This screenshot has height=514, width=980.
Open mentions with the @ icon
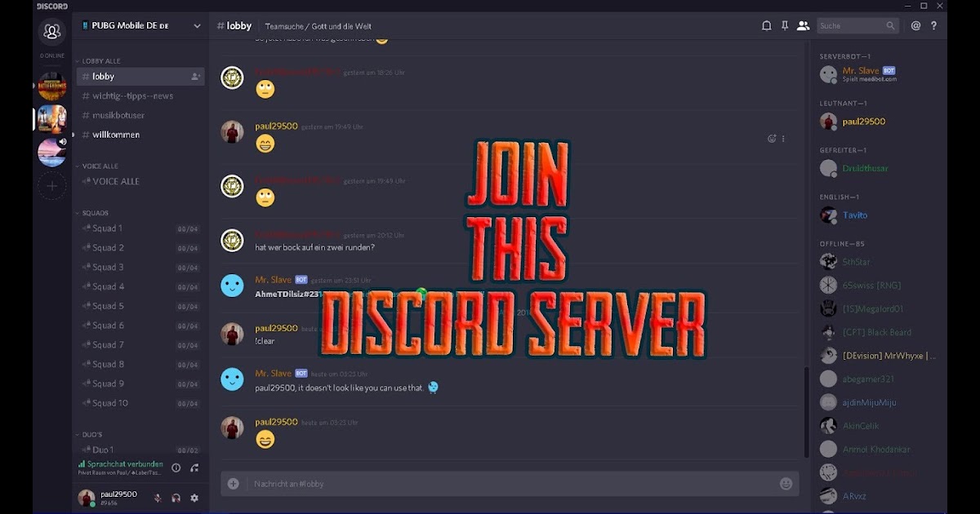click(x=915, y=26)
